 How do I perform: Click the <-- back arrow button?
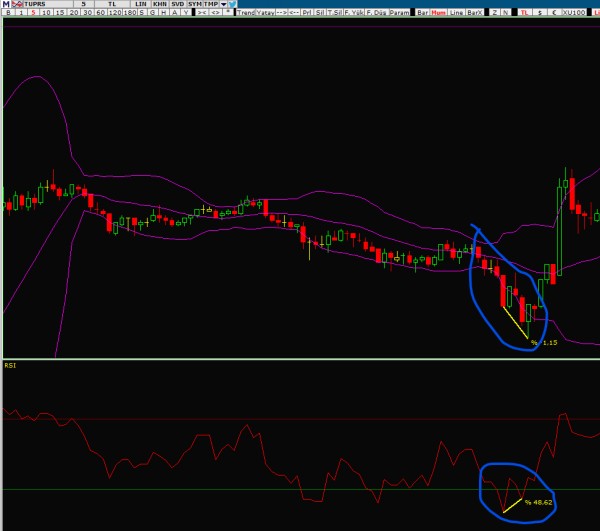tap(294, 13)
